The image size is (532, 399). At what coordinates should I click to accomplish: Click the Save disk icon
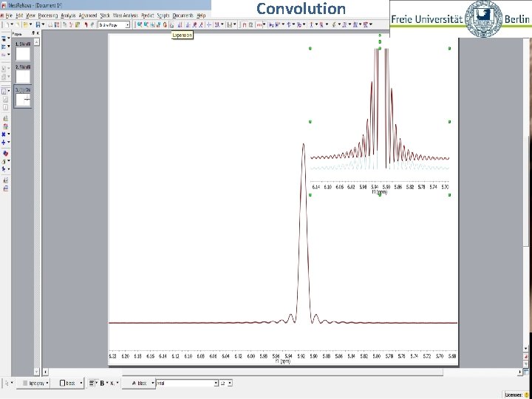click(38, 24)
